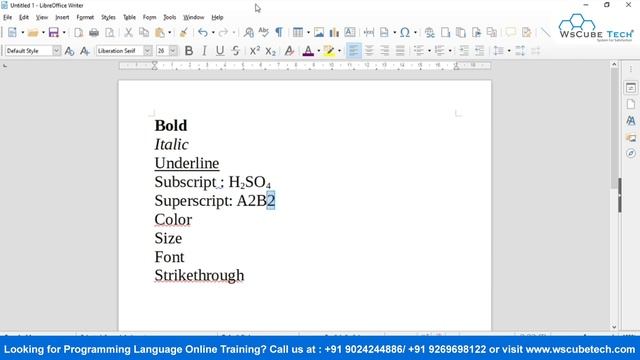
Task: Click the Update Selected Style icon
Action: (69, 51)
